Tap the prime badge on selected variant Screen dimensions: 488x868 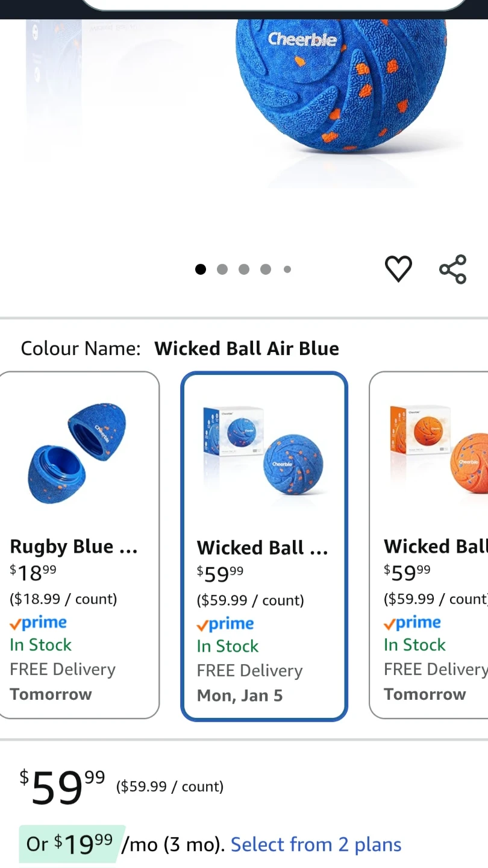(225, 624)
